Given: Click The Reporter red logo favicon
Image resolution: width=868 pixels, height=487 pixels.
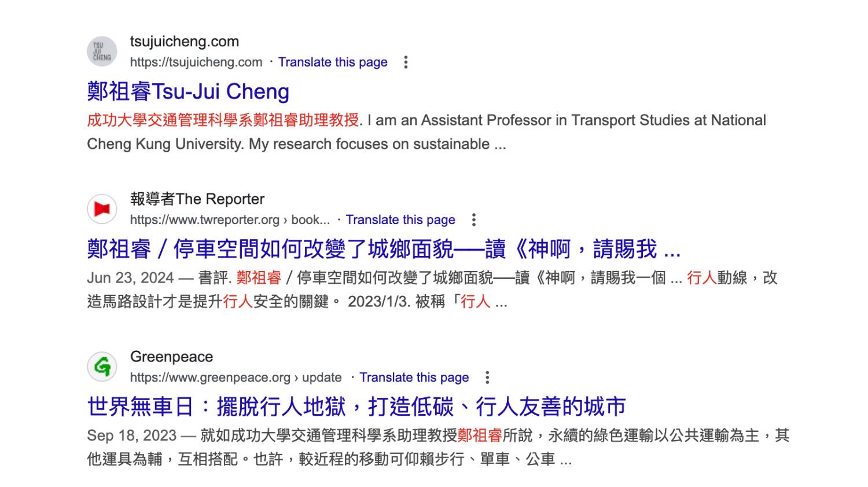Looking at the screenshot, I should coord(102,209).
